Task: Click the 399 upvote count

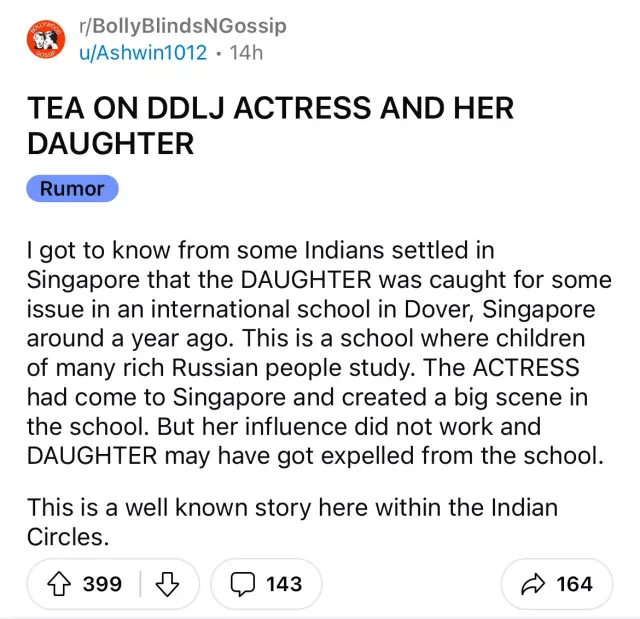Action: point(102,584)
